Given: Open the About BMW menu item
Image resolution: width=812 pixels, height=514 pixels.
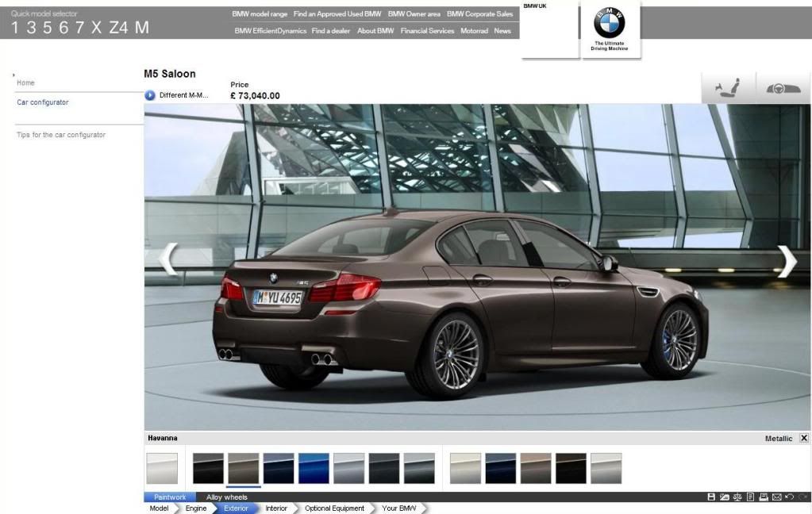Looking at the screenshot, I should tap(375, 31).
